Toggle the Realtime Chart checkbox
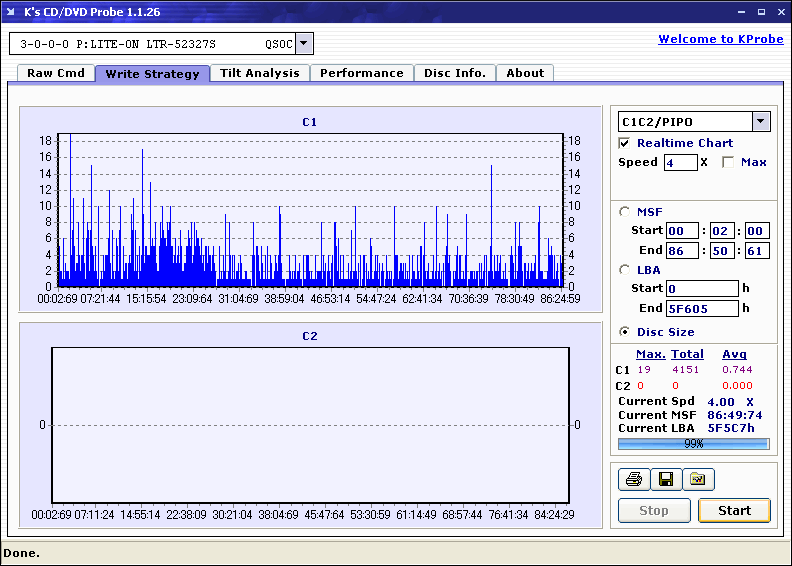 tap(625, 143)
